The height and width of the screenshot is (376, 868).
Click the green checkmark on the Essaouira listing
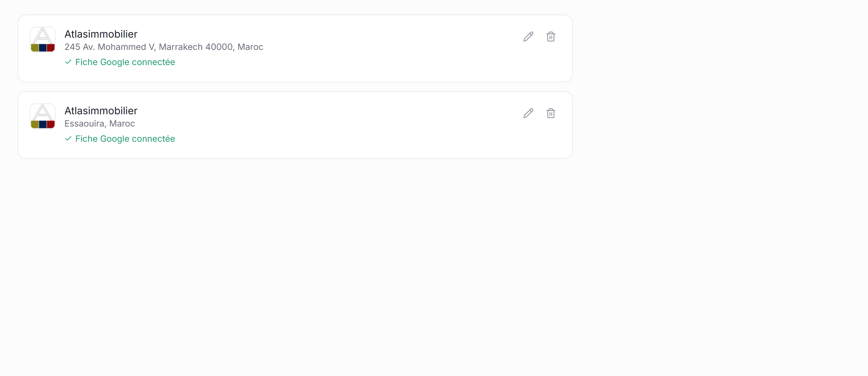click(x=68, y=138)
